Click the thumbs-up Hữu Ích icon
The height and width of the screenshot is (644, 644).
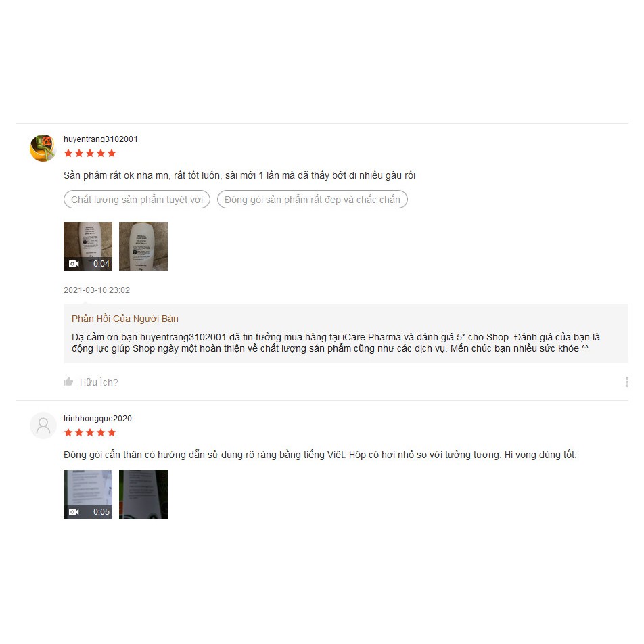[x=68, y=382]
